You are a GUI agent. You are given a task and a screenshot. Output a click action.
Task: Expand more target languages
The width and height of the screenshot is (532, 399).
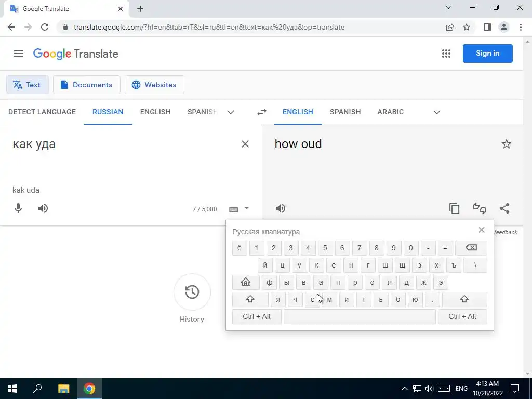point(436,112)
